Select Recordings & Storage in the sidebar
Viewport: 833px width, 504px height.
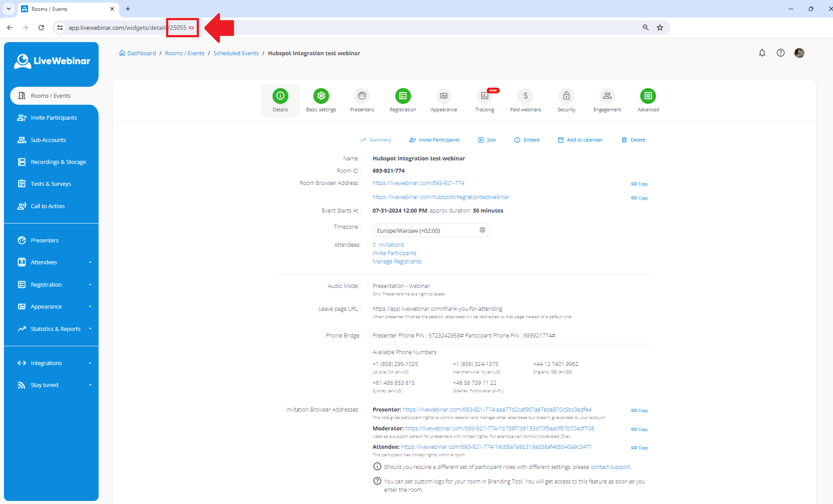click(58, 162)
